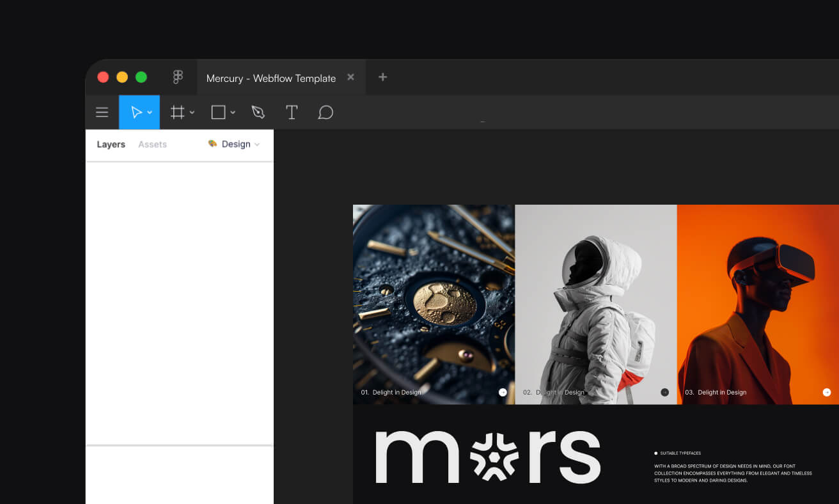Click the snowflake icon in the mors logo
This screenshot has height=504, width=839.
tap(494, 456)
